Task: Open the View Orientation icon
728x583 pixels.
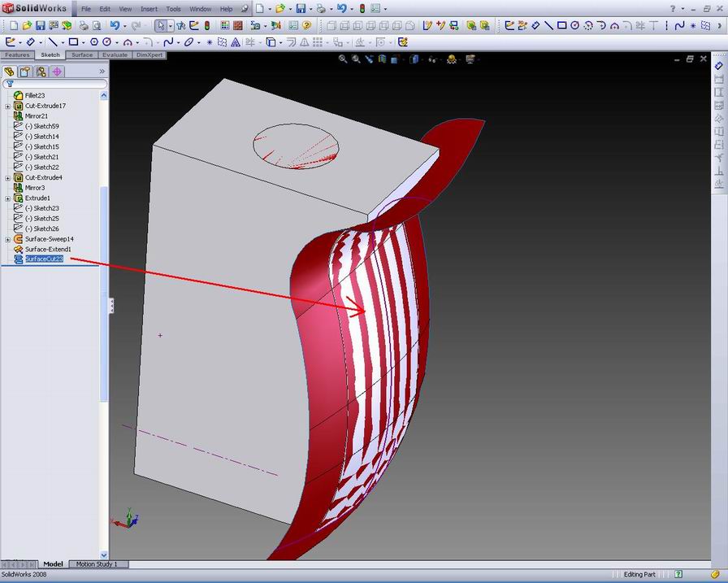Action: [x=382, y=59]
